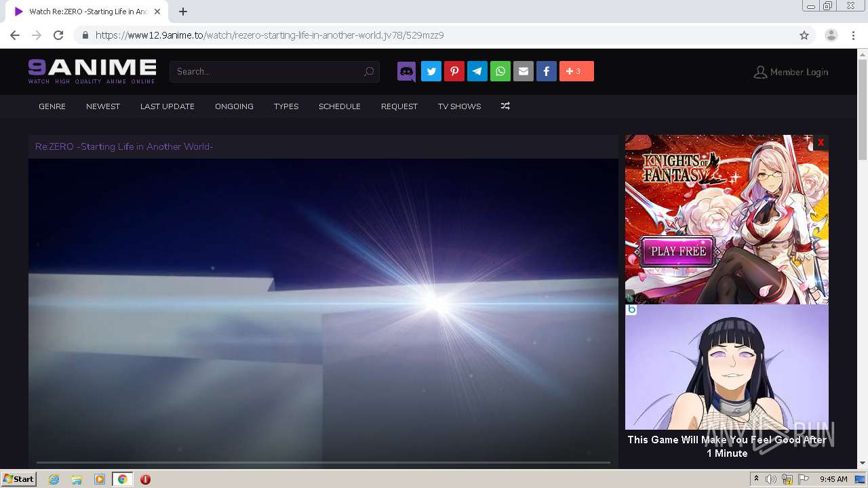
Task: Open Chrome profile avatar
Action: click(831, 35)
